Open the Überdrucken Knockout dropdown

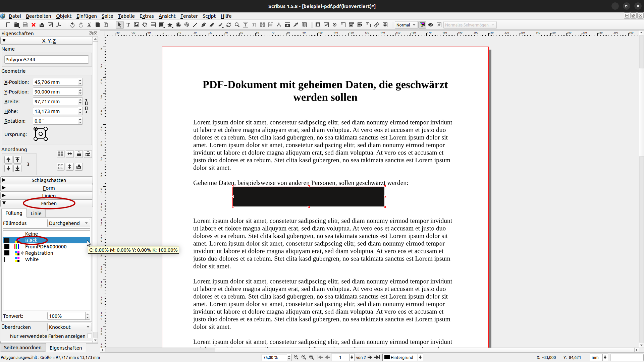68,327
